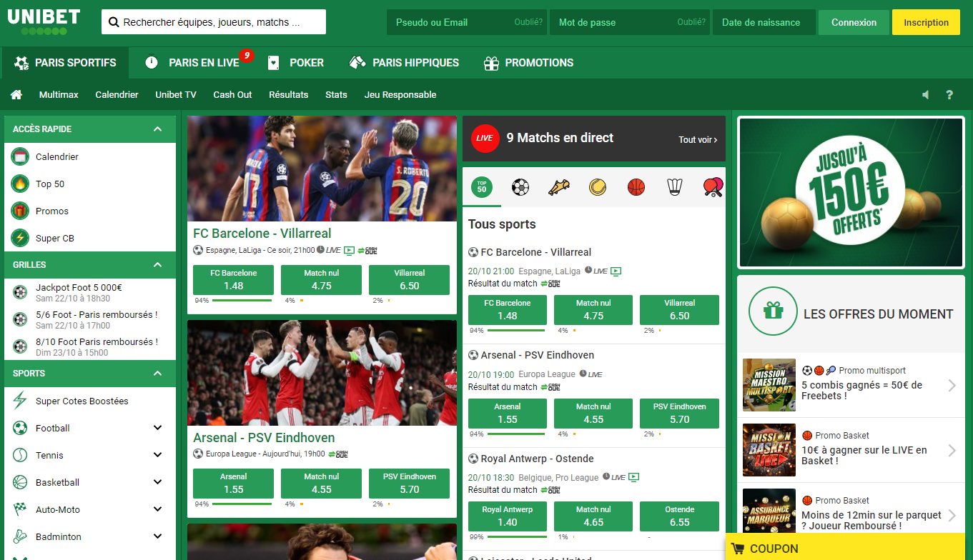Click the Date de naissance field
The height and width of the screenshot is (560, 973).
(x=764, y=22)
